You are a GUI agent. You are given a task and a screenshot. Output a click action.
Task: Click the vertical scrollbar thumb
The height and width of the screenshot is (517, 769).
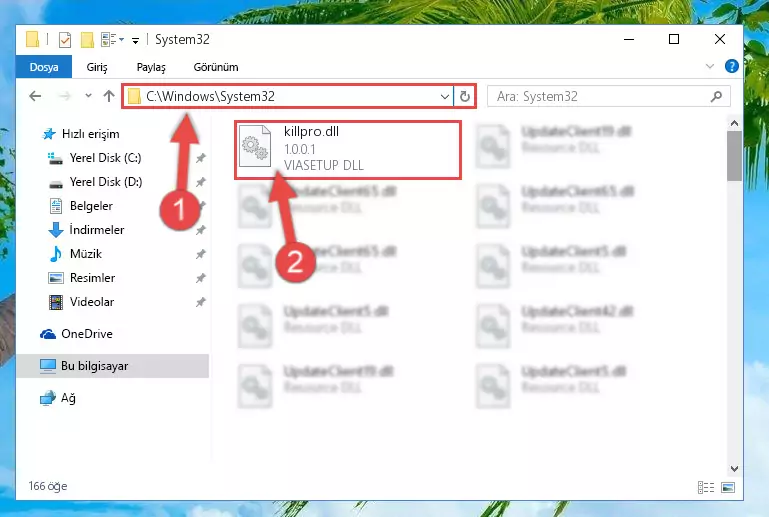(734, 156)
